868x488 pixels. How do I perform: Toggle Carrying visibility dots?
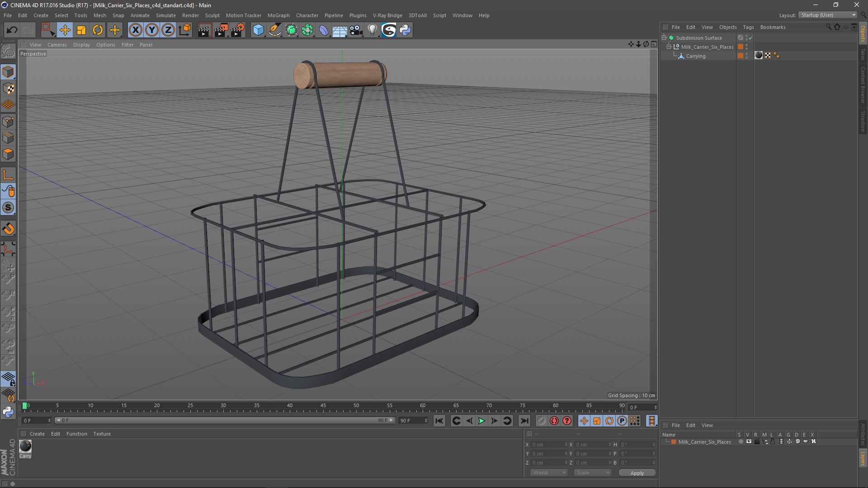[747, 56]
